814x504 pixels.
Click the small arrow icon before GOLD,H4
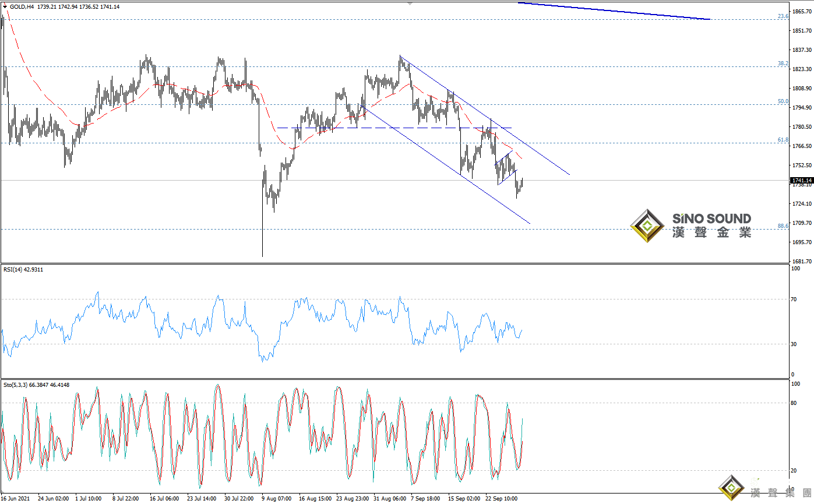point(4,6)
